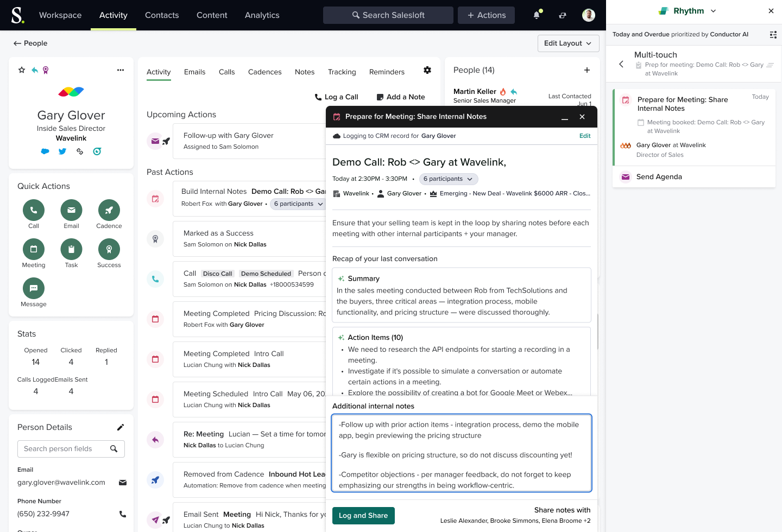The height and width of the screenshot is (532, 782).
Task: Click the Log and Share button
Action: pyautogui.click(x=363, y=516)
